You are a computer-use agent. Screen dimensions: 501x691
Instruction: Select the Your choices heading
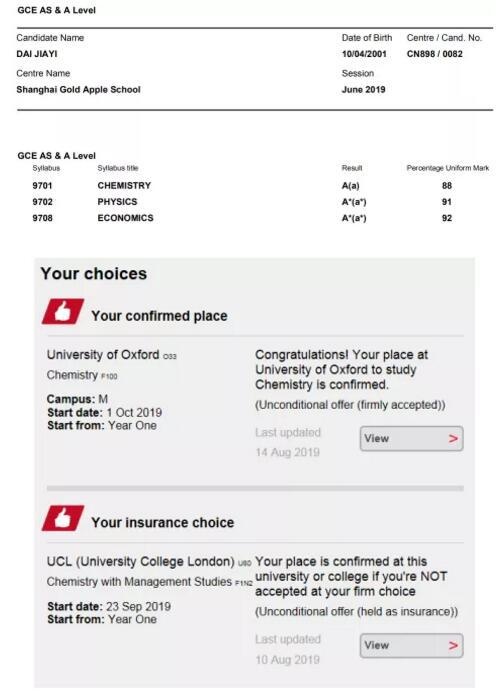(93, 274)
